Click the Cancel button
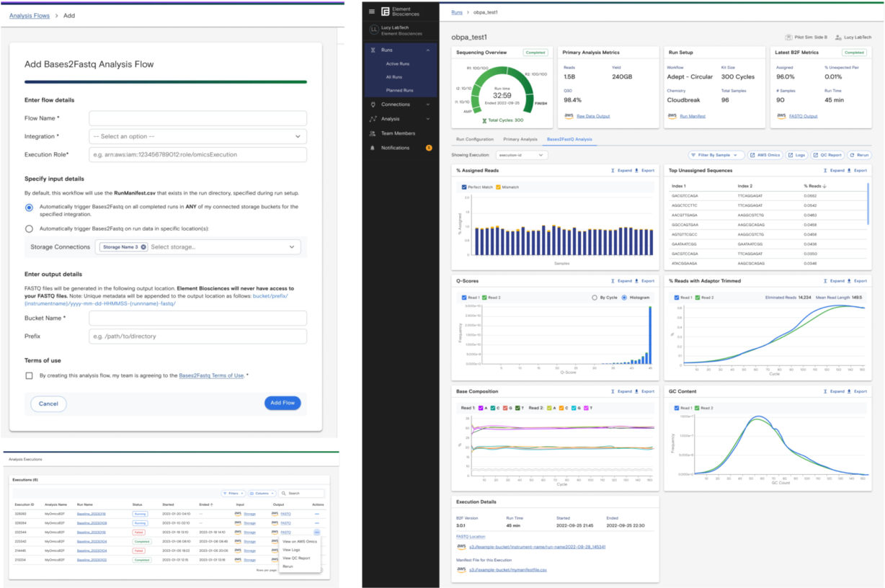This screenshot has width=885, height=588. pos(48,404)
